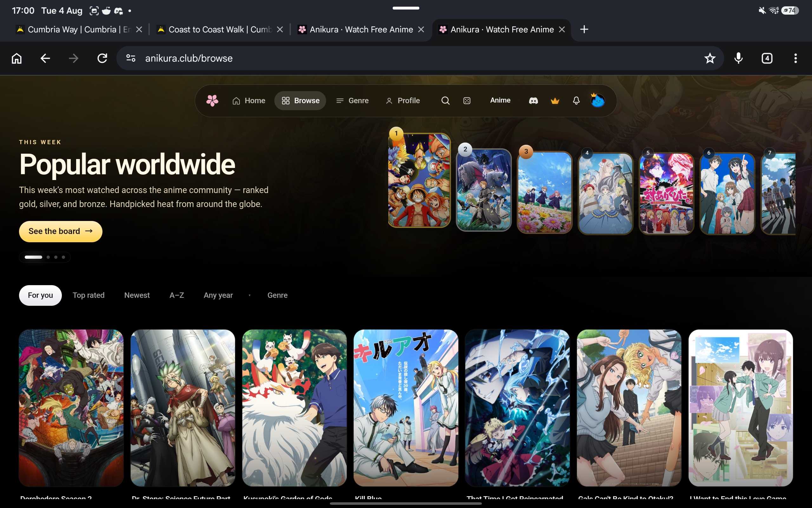Screen dimensions: 812x508
Task: Open notifications bell
Action: tap(576, 100)
